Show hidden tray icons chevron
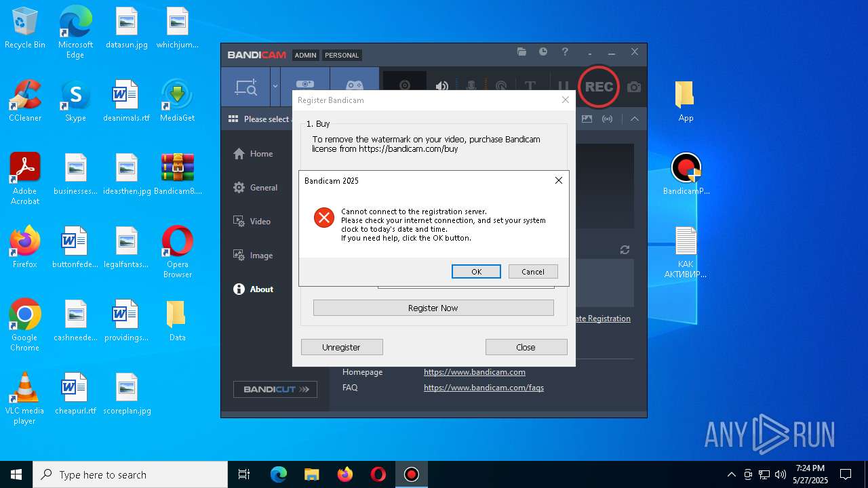The height and width of the screenshot is (488, 868). [731, 474]
